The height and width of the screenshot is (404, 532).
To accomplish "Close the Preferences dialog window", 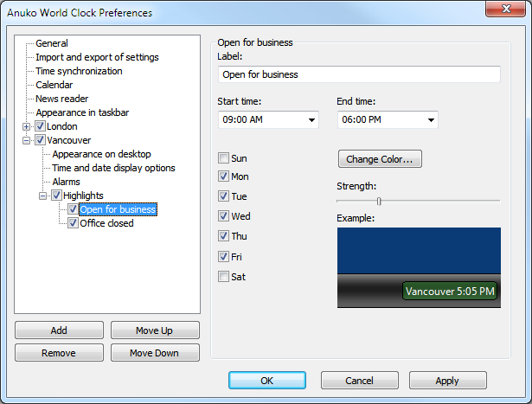I will click(x=506, y=12).
